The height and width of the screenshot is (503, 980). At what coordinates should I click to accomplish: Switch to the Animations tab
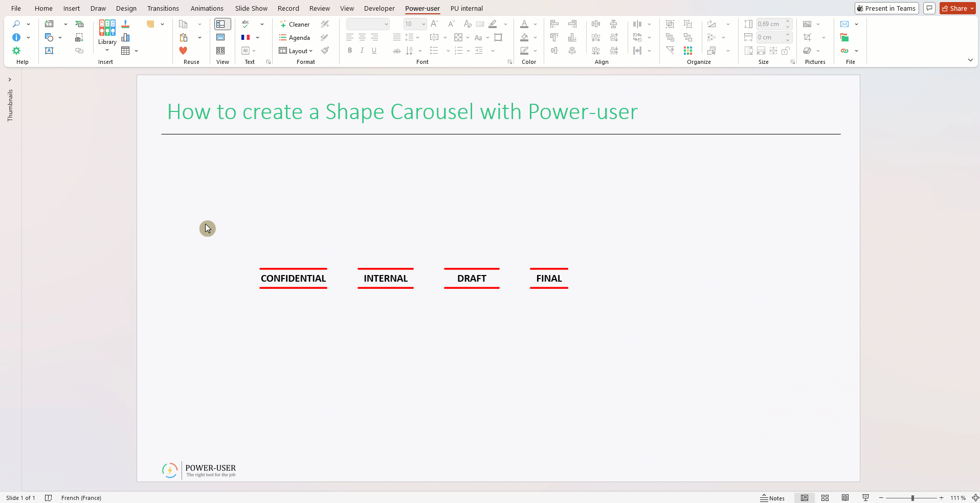tap(207, 8)
